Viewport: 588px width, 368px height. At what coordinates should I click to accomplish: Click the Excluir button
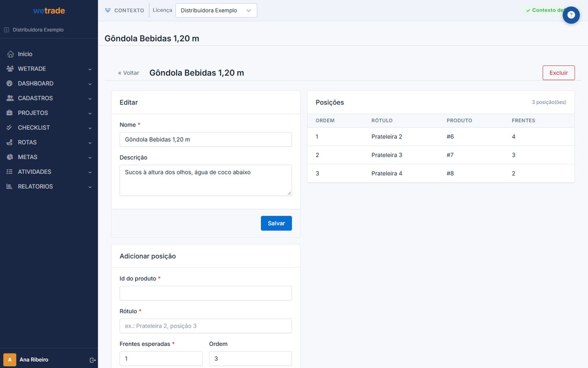[x=559, y=73]
